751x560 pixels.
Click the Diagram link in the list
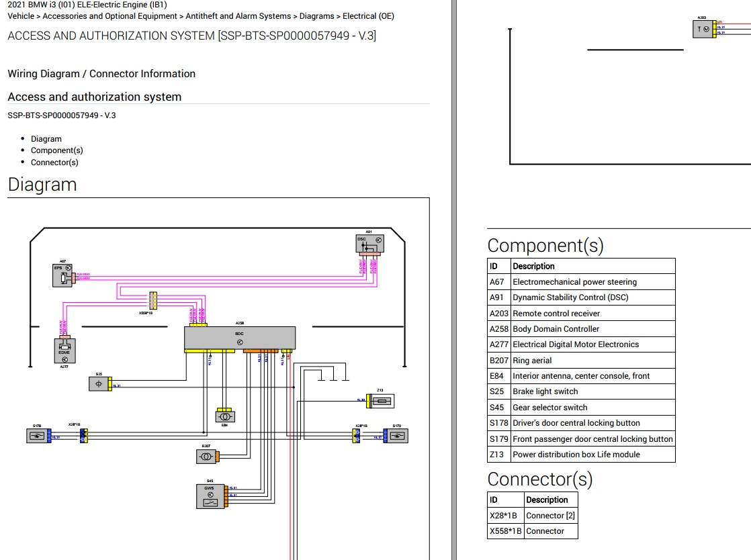(x=46, y=139)
